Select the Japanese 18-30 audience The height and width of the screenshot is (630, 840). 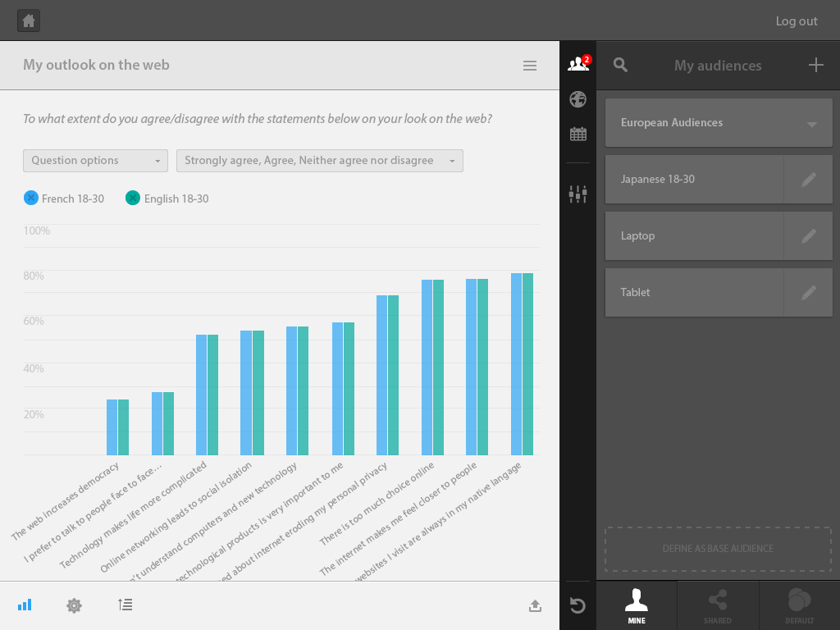click(x=694, y=180)
